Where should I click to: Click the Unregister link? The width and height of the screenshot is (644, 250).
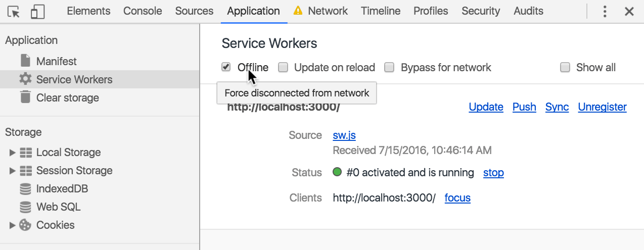602,107
